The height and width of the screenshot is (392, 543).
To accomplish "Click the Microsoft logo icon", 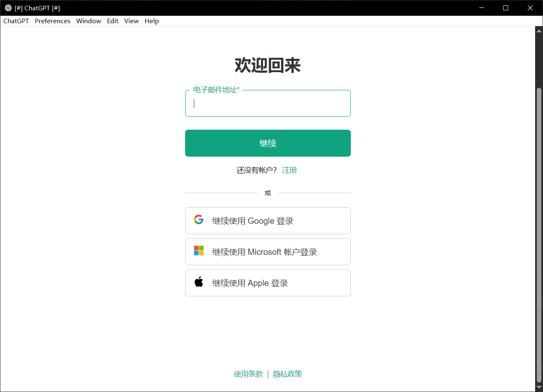I will click(199, 251).
